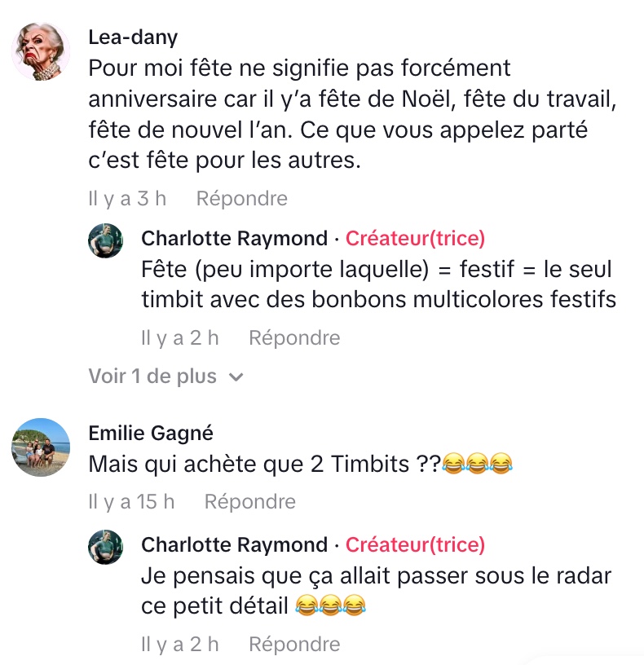Click the Emilie Gagné username
Viewport: 644px width, 665px height.
[x=151, y=434]
